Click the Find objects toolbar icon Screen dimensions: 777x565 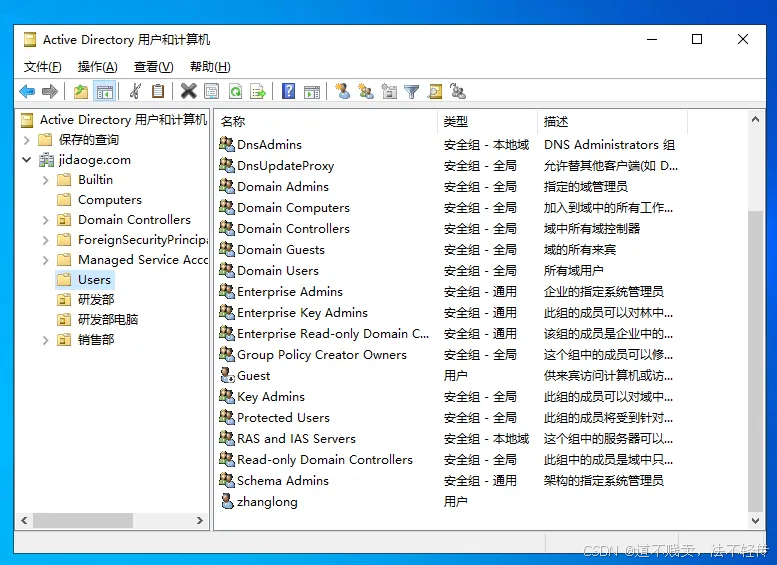[x=435, y=91]
